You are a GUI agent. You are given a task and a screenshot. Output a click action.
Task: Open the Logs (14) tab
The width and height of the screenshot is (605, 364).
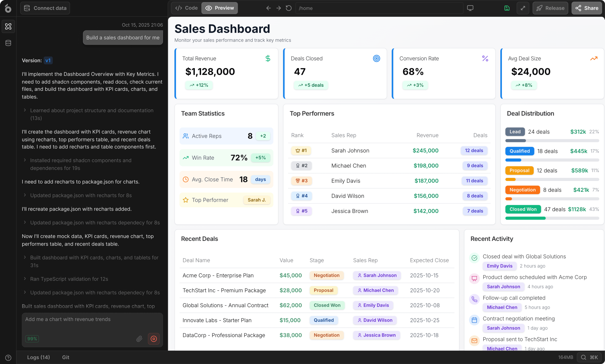click(38, 357)
